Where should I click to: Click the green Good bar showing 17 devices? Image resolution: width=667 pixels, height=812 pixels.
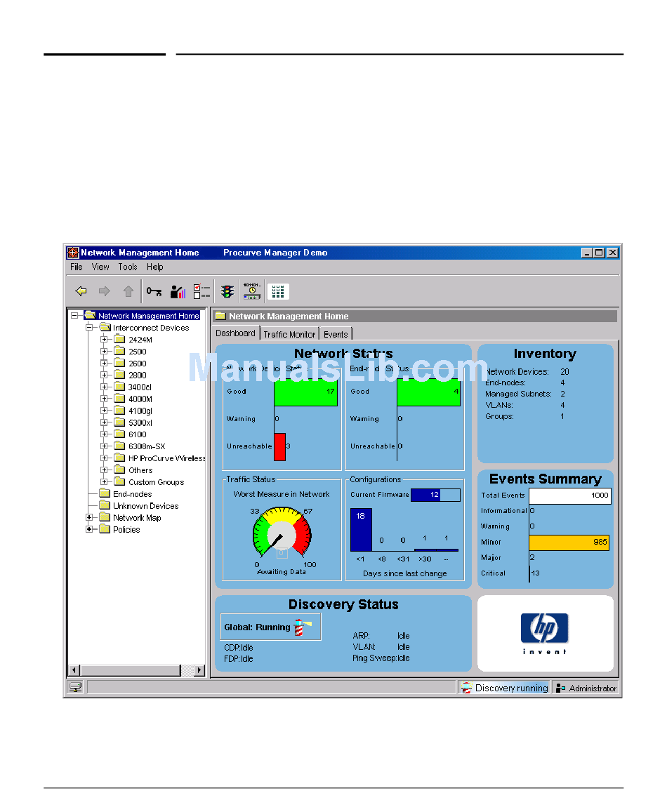(306, 392)
